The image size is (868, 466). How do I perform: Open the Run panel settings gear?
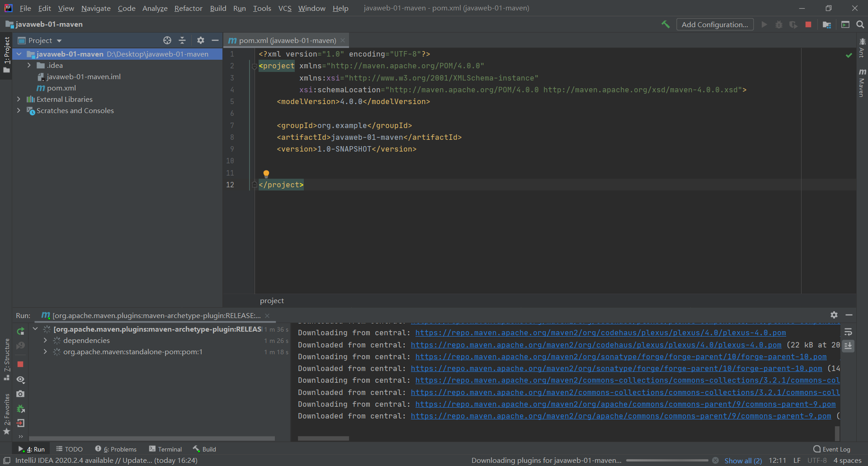coord(834,315)
